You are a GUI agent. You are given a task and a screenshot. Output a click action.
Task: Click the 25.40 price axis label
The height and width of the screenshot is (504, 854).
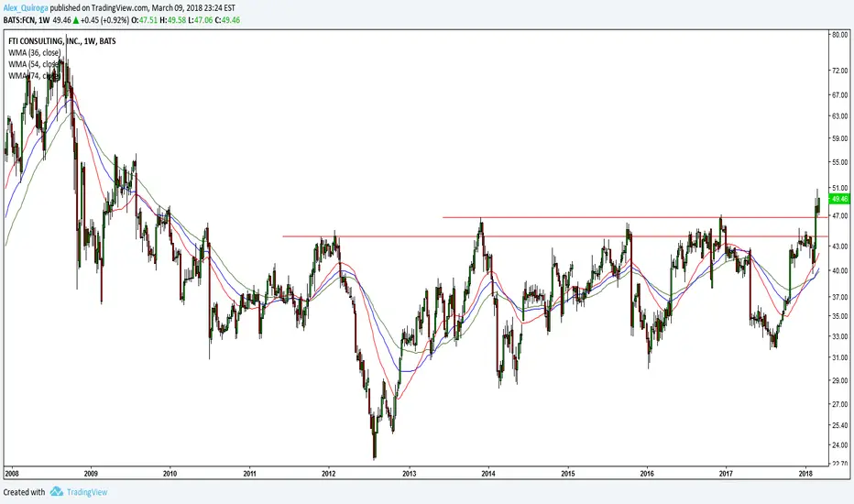tap(840, 425)
